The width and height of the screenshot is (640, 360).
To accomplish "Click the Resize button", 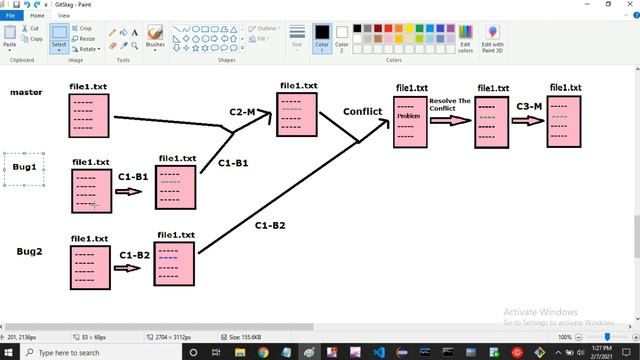I will coord(83,39).
